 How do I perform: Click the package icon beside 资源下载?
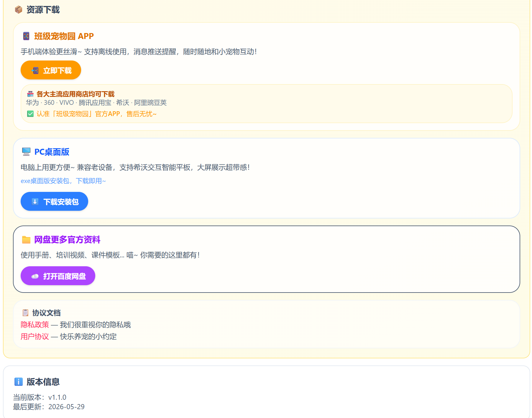pyautogui.click(x=19, y=10)
